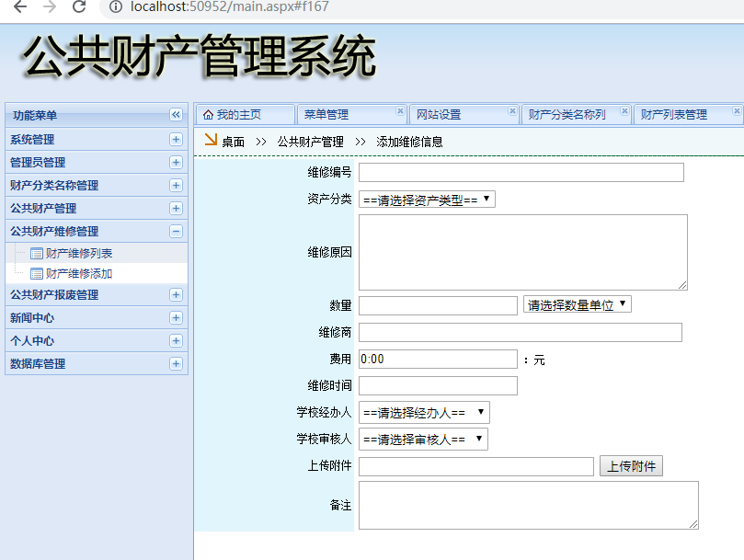Click the browser address bar URL

pyautogui.click(x=229, y=6)
